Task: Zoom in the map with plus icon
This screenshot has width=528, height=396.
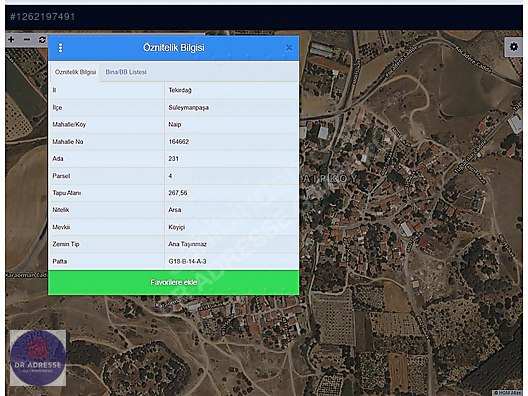Action: point(11,40)
